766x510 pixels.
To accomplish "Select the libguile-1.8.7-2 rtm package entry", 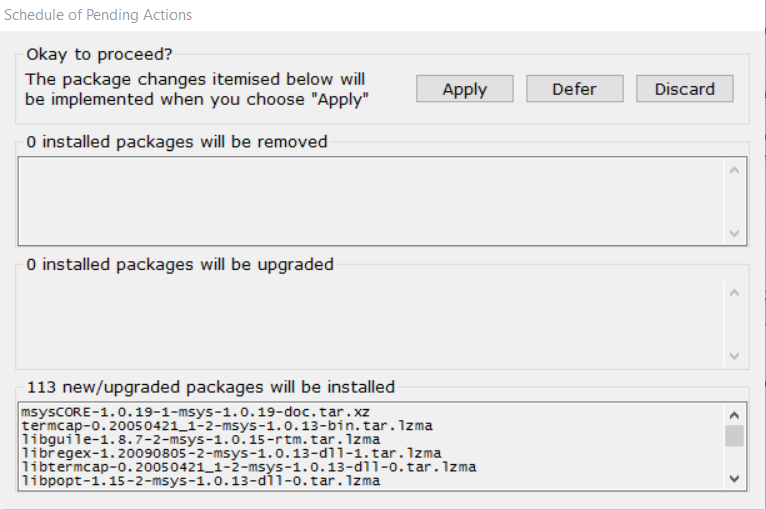I will [x=200, y=439].
